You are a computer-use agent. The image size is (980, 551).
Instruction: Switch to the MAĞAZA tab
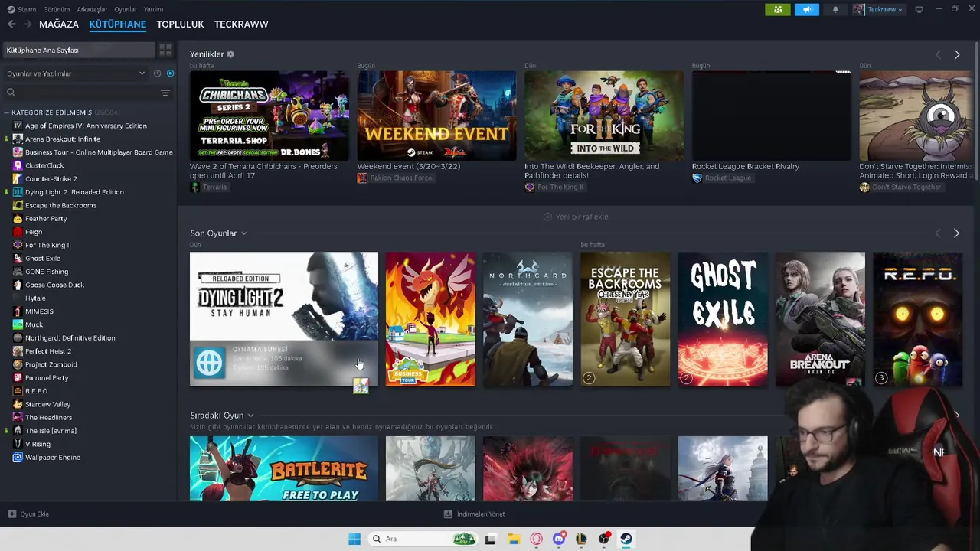[59, 24]
